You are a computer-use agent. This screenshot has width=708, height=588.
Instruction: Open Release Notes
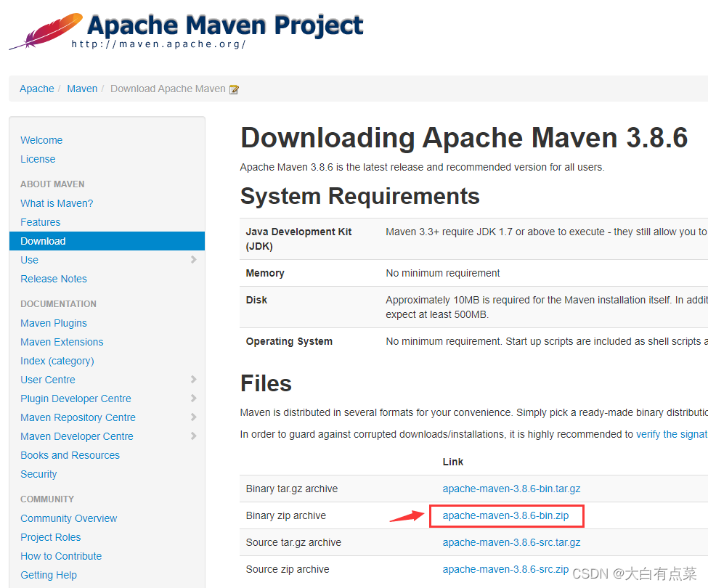click(x=53, y=279)
